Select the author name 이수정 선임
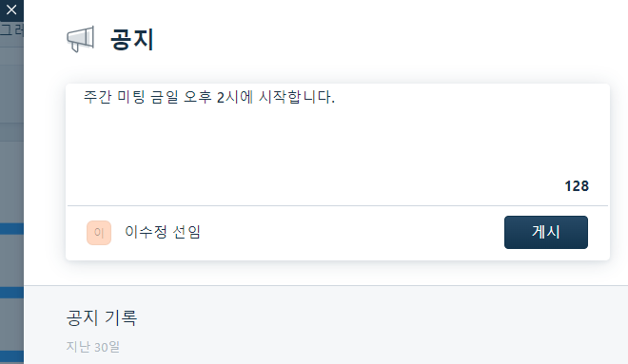 pos(162,232)
